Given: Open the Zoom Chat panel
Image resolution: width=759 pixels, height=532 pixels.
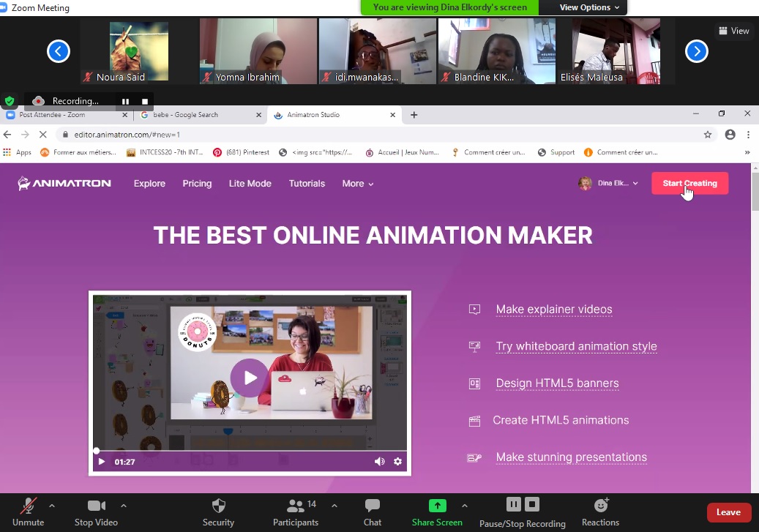Looking at the screenshot, I should click(372, 506).
